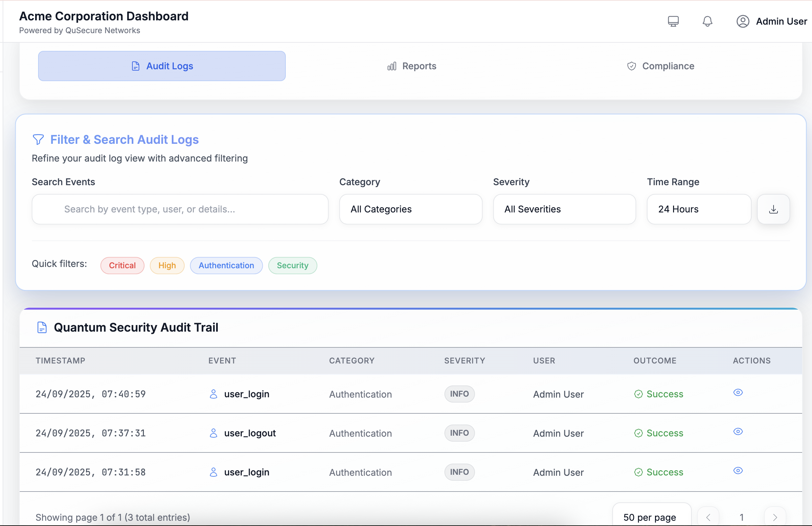The image size is (812, 526).
Task: Click the shield icon next to Compliance
Action: [x=631, y=66]
